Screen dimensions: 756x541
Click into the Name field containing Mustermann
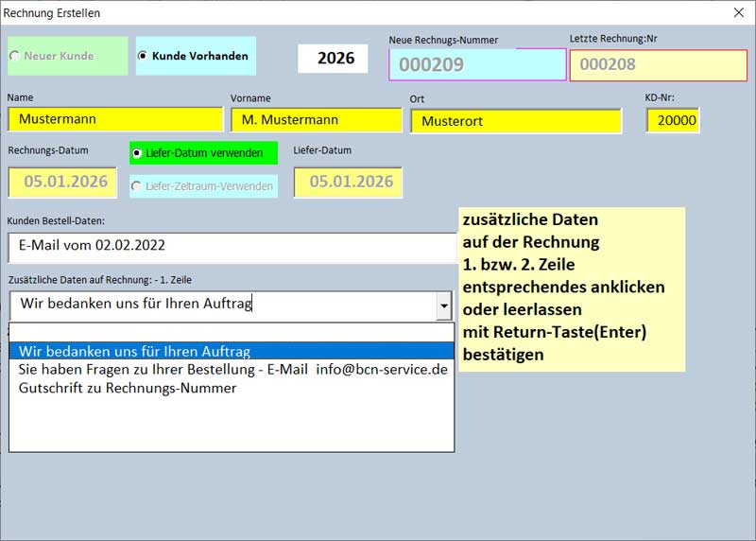(x=114, y=119)
